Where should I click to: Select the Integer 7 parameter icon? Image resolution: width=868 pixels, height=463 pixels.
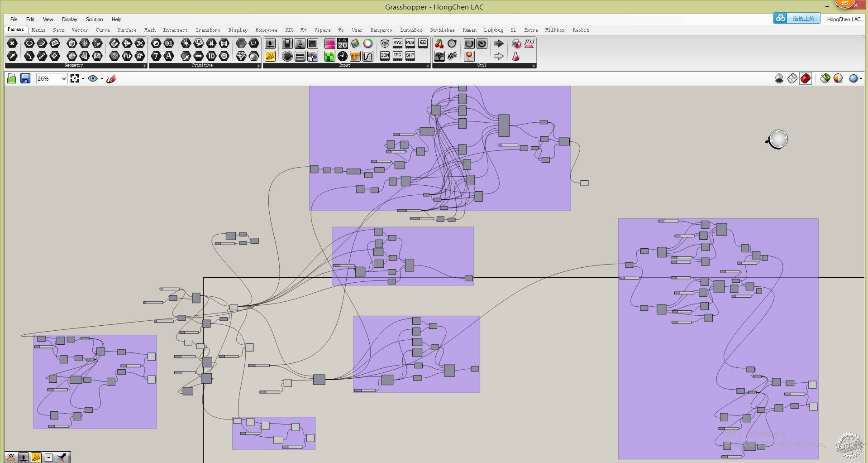pyautogui.click(x=156, y=56)
